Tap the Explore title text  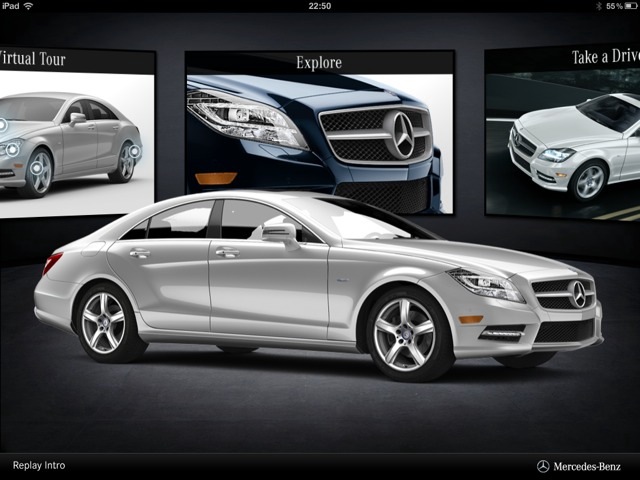pos(319,62)
